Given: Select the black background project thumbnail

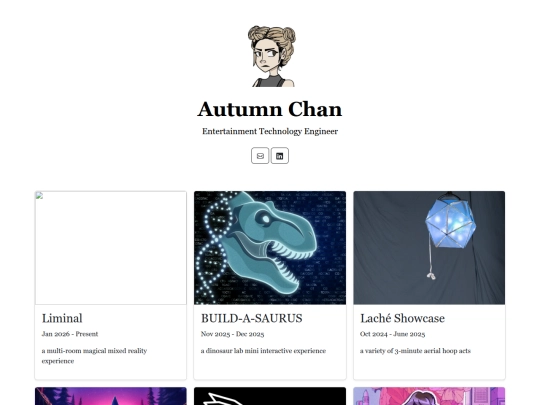Looking at the screenshot, I should pyautogui.click(x=270, y=396).
